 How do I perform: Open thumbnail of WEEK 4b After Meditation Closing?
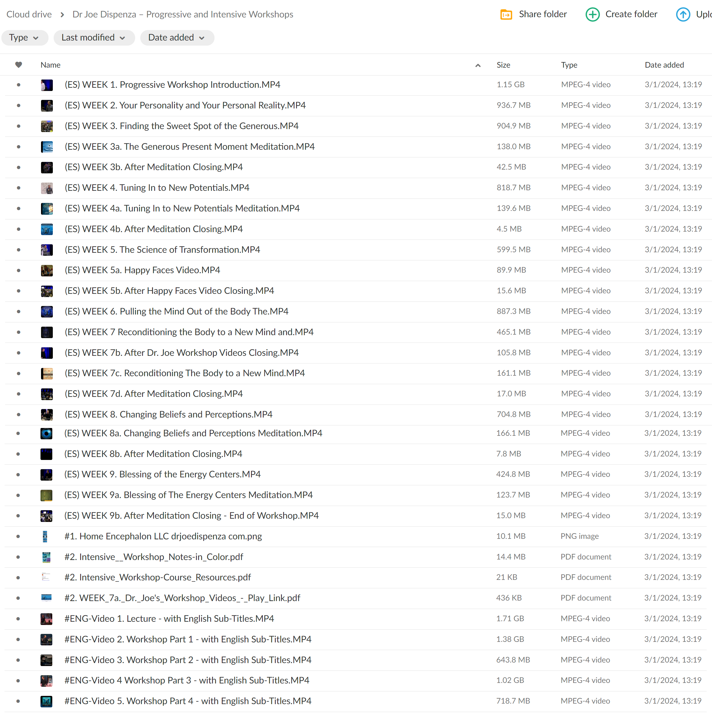[47, 229]
